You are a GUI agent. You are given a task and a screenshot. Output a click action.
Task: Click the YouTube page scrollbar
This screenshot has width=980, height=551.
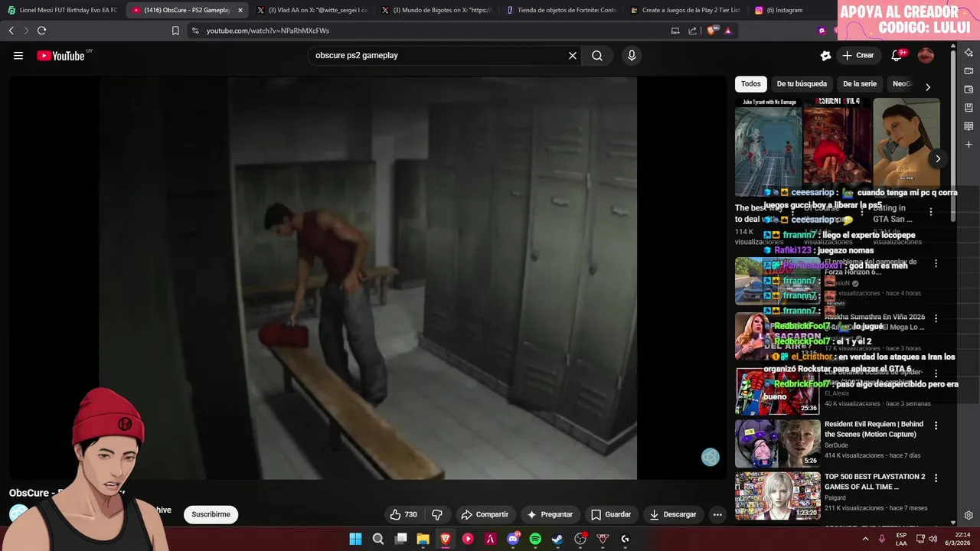952,138
